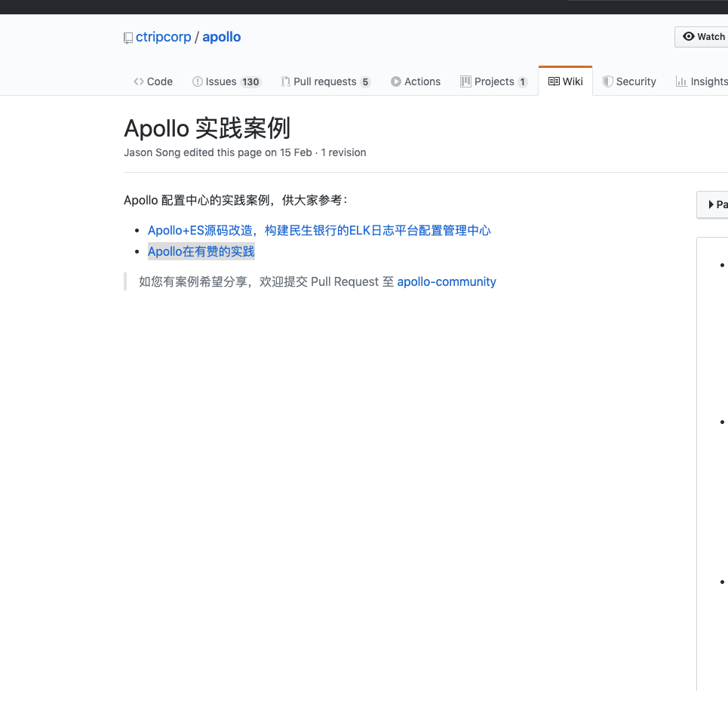This screenshot has width=728, height=728.
Task: Click the Code tab angle-brackets icon
Action: pos(138,81)
